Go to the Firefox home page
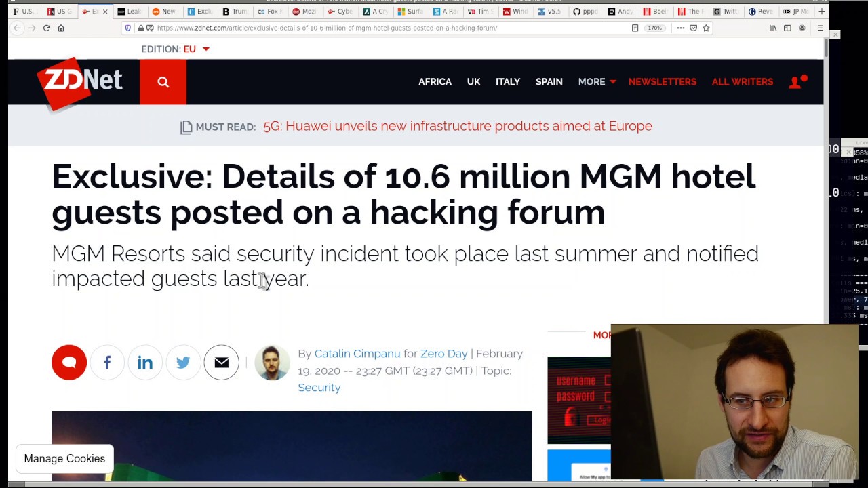This screenshot has height=488, width=868. [x=61, y=28]
